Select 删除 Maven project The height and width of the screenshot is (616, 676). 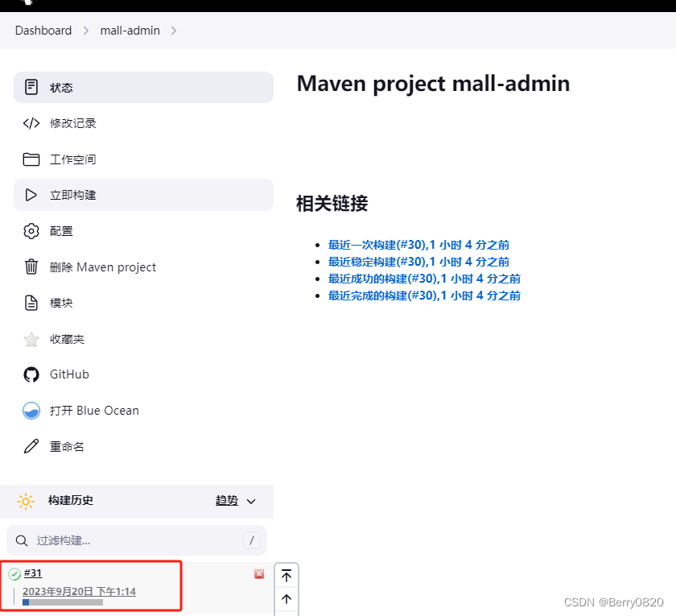(143, 267)
